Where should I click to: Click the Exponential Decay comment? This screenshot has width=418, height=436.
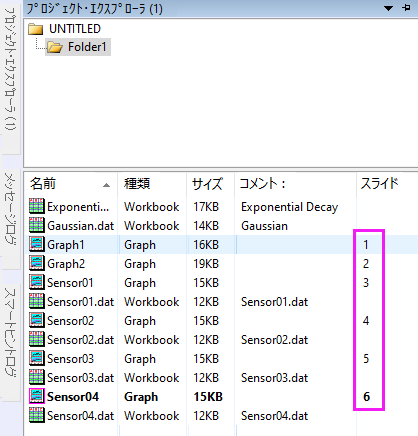(x=290, y=207)
